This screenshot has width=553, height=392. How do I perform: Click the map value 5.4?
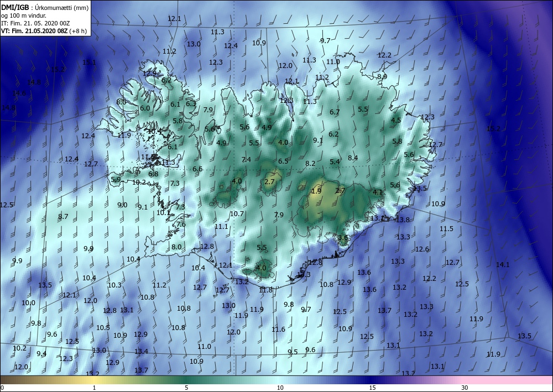pos(335,162)
